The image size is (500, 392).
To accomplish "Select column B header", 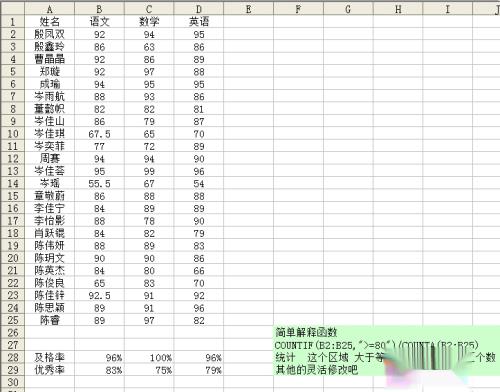I will [x=99, y=9].
